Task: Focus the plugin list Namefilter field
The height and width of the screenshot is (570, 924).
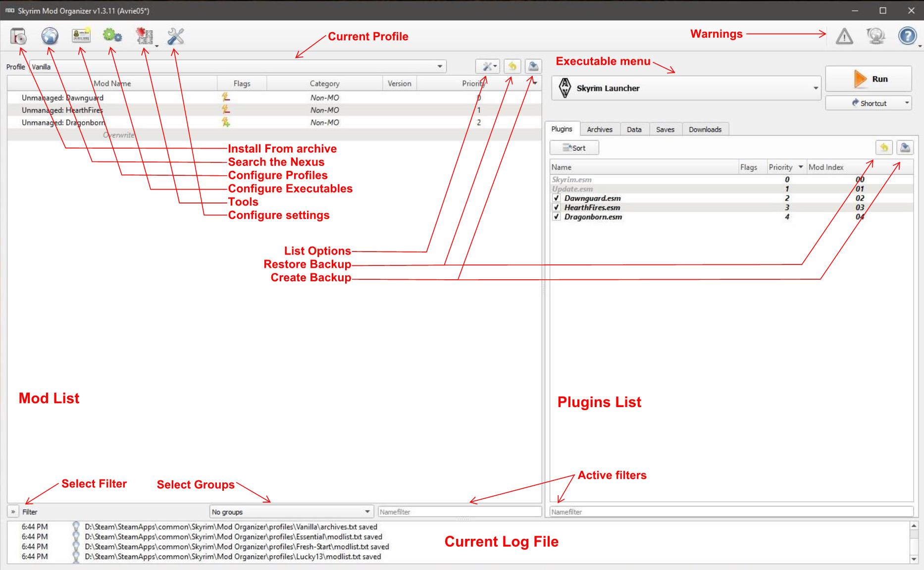Action: click(731, 512)
